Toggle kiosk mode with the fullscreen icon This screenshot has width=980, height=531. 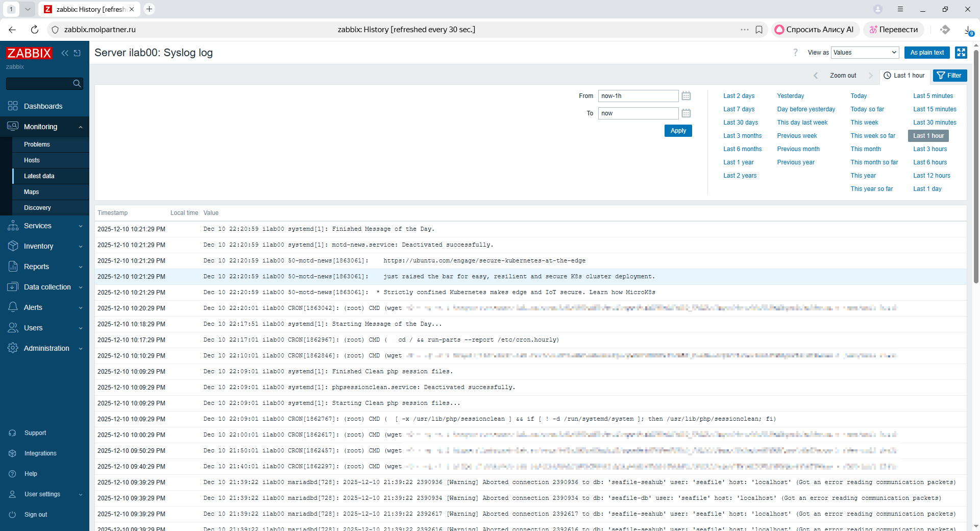(x=962, y=52)
